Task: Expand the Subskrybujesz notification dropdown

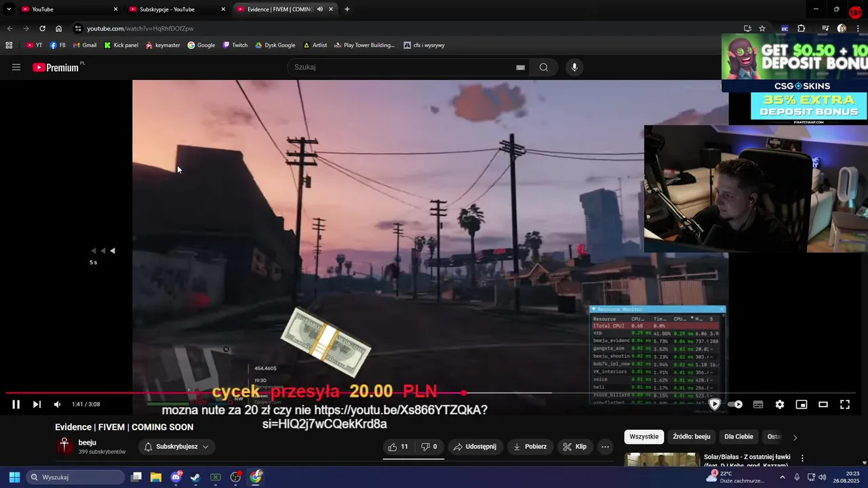Action: (x=176, y=447)
